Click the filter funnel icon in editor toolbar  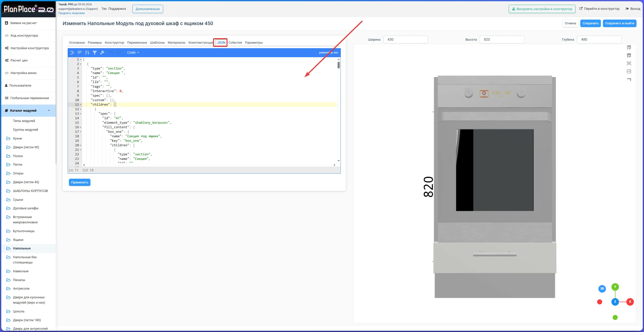tap(94, 52)
